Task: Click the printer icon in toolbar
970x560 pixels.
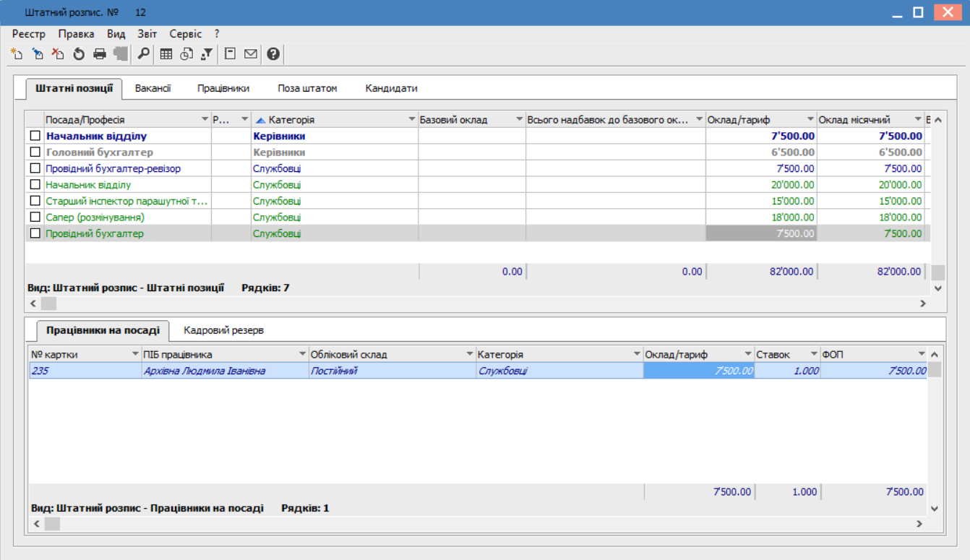Action: (x=100, y=53)
